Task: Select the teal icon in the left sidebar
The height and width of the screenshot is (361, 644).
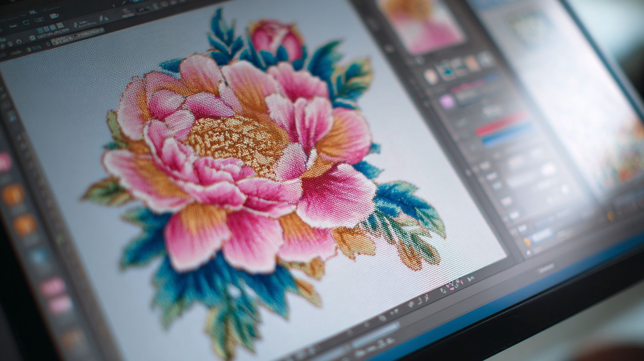Action: 38,256
